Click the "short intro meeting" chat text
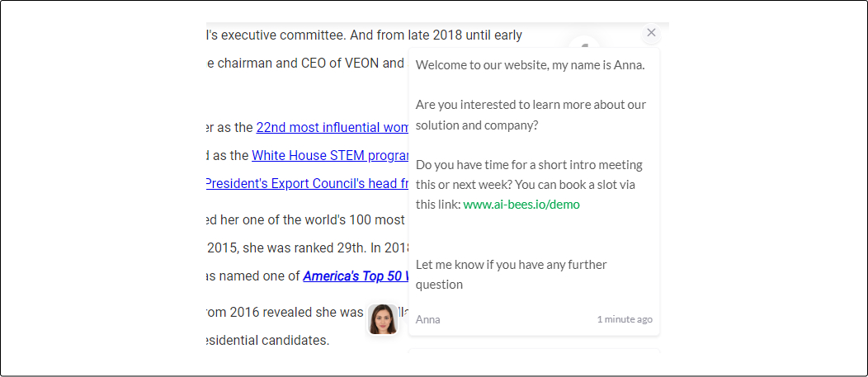Image resolution: width=868 pixels, height=377 pixels. (x=529, y=175)
